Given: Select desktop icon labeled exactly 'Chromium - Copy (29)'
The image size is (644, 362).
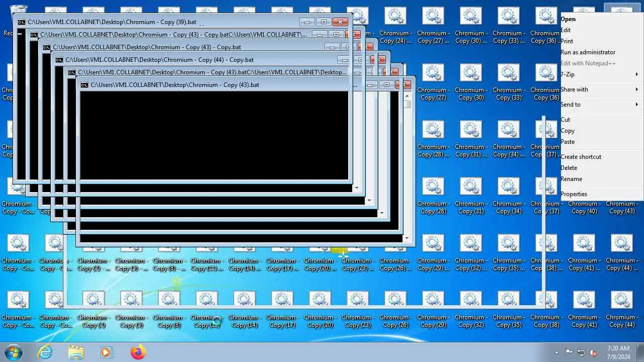Looking at the screenshot, I should click(433, 310).
